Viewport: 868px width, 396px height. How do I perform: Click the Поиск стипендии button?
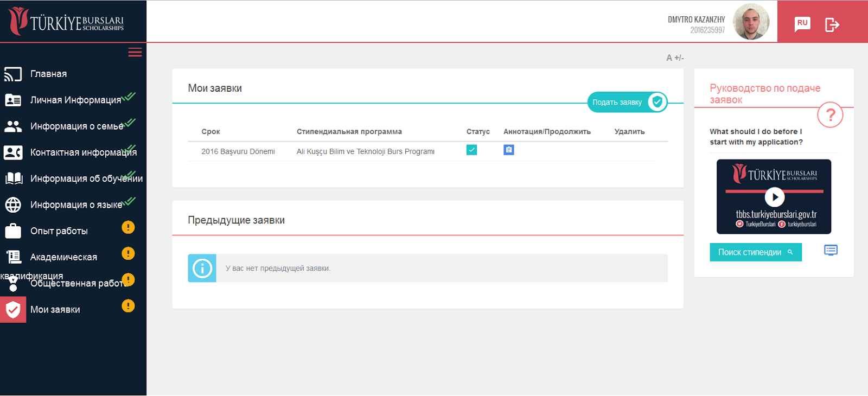756,252
